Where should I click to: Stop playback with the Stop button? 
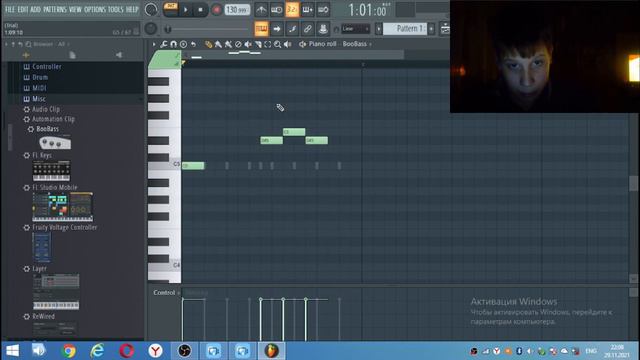pos(200,10)
